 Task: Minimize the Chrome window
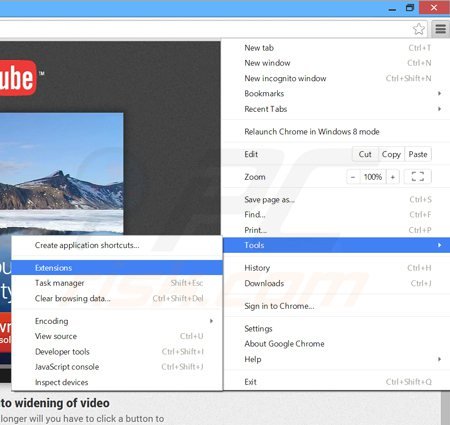tap(392, 8)
